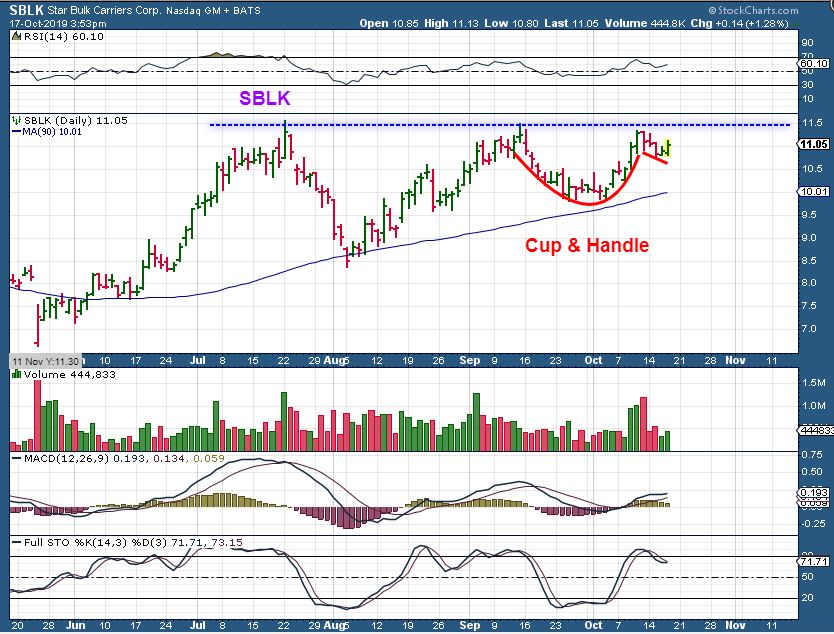Viewport: 834px width, 634px height.
Task: Click the line marker beside MACD(12,26,9)
Action: (16, 458)
